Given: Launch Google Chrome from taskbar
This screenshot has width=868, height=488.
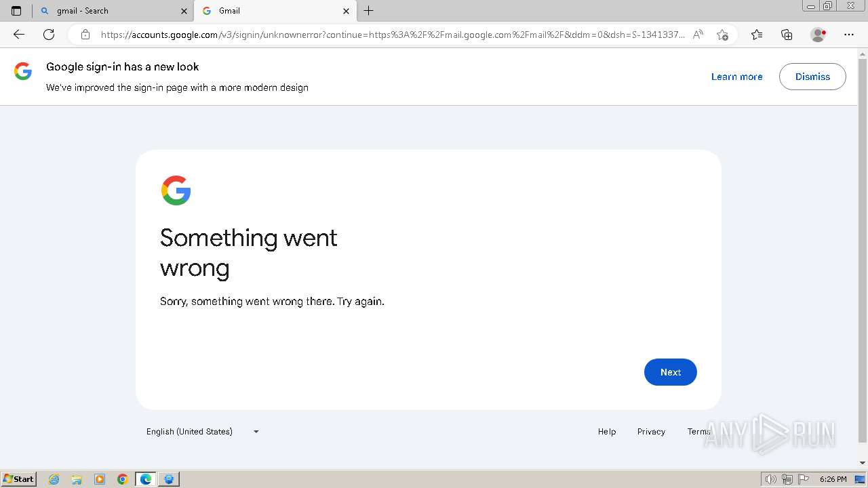Looking at the screenshot, I should (x=123, y=479).
